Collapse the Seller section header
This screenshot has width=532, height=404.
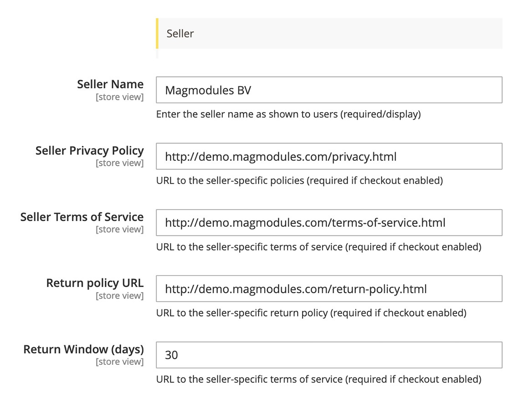tap(329, 33)
